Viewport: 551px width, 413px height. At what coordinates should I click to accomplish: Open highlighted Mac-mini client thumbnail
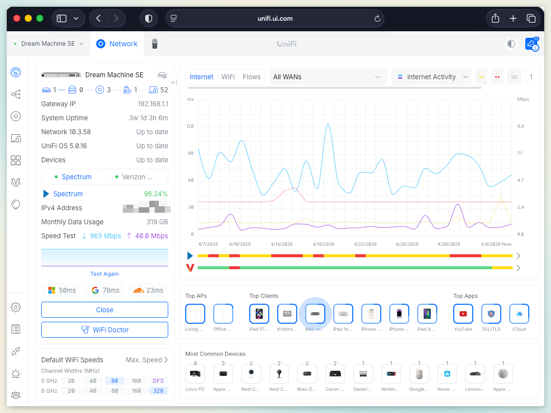[315, 314]
